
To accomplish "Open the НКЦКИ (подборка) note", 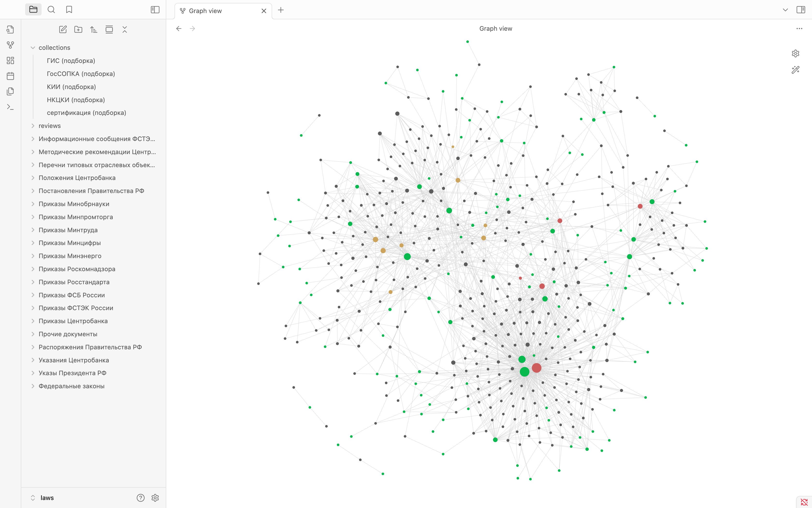I will click(97, 100).
